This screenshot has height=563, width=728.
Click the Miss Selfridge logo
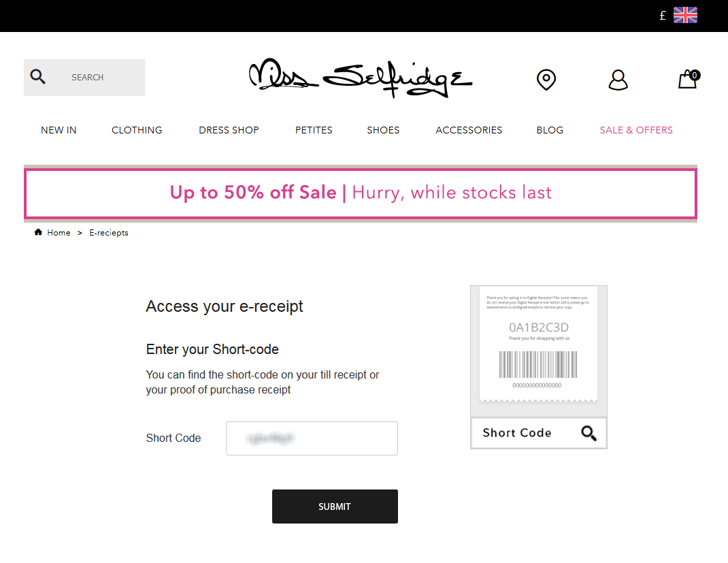(x=361, y=78)
